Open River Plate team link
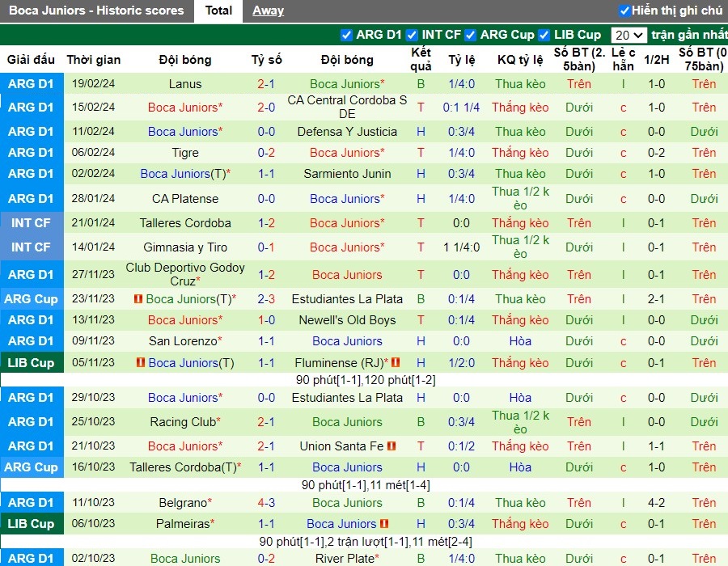 [345, 559]
